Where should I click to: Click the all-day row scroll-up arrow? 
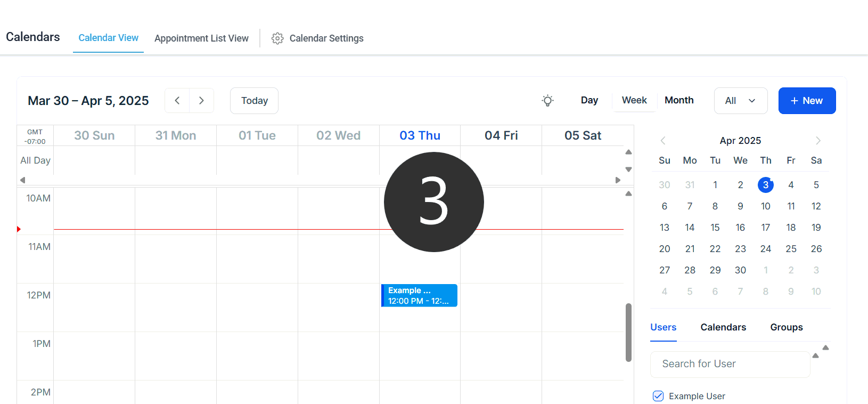click(628, 152)
